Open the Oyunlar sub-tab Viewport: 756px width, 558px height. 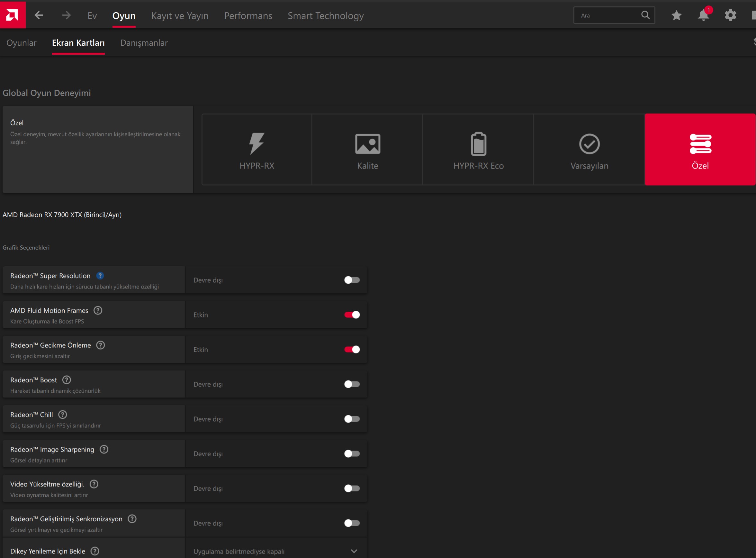tap(21, 43)
